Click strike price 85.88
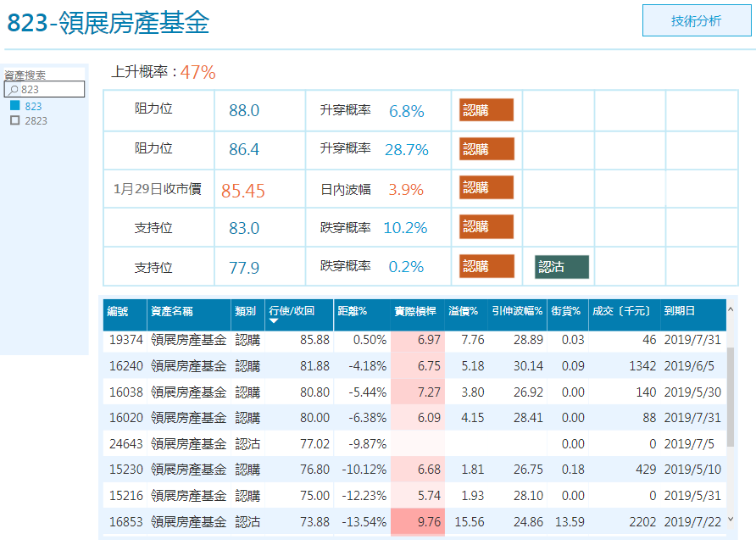Screen dimensions: 756x545 [314, 340]
